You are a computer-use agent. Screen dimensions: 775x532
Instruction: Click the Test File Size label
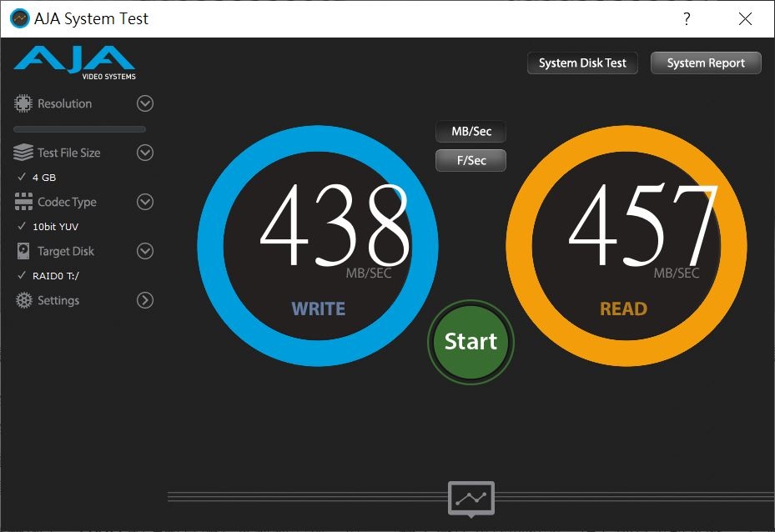pyautogui.click(x=69, y=153)
